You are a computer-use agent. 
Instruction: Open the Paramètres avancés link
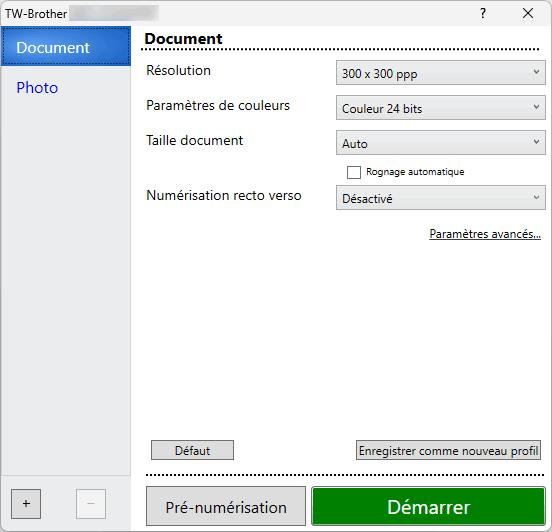pyautogui.click(x=485, y=234)
